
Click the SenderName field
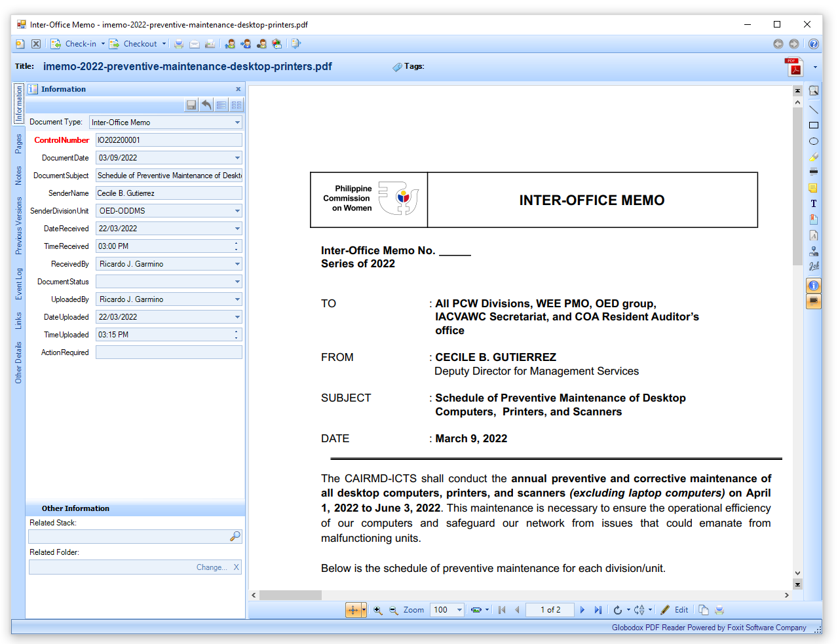coord(169,193)
